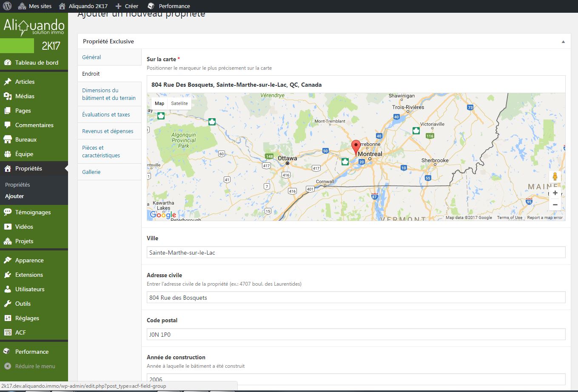Click the Adresse civile input field
This screenshot has width=578, height=392.
356,297
